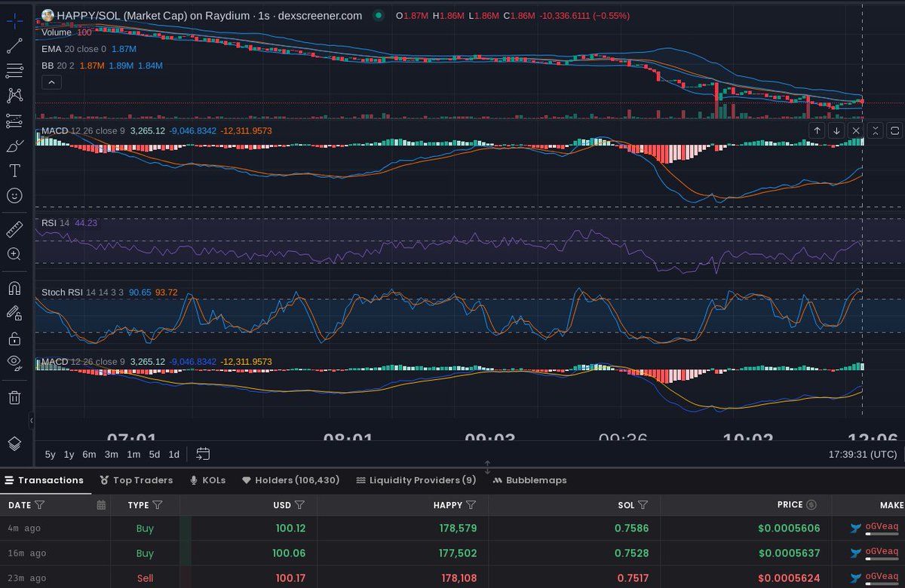The height and width of the screenshot is (588, 905).
Task: Toggle magnet mode
Action: pos(14,288)
